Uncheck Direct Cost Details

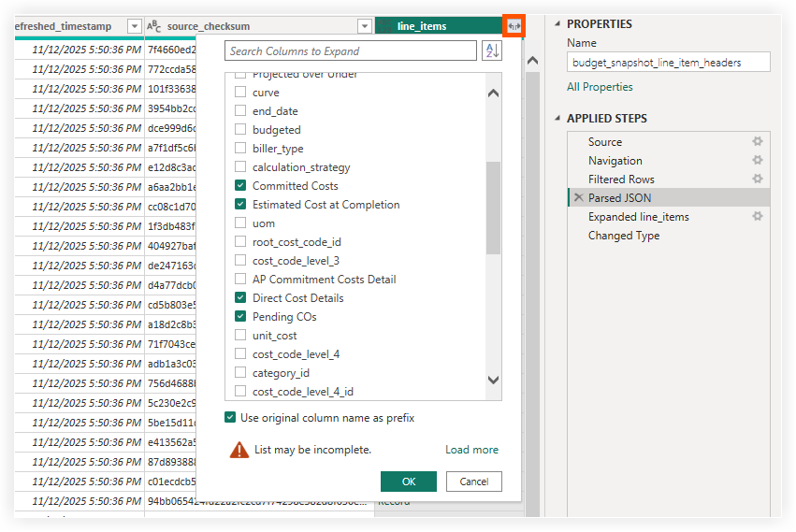tap(240, 297)
